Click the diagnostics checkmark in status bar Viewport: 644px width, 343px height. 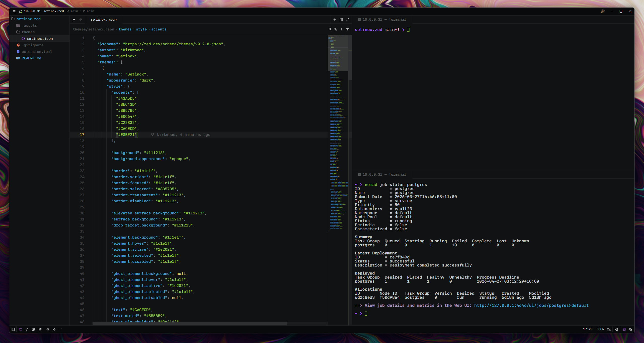point(61,329)
